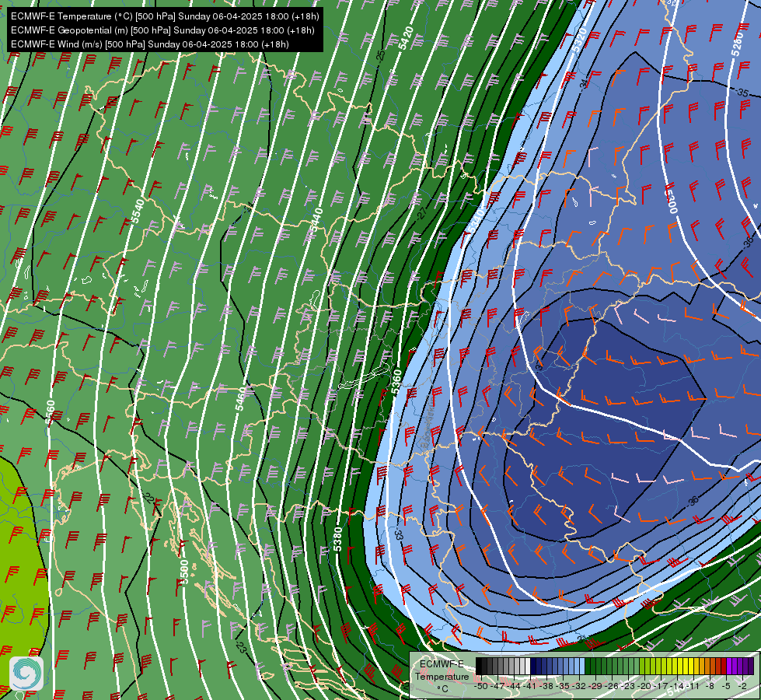
Task: Click the legend's ECMWF-E Temperature °C caption
Action: tap(442, 676)
